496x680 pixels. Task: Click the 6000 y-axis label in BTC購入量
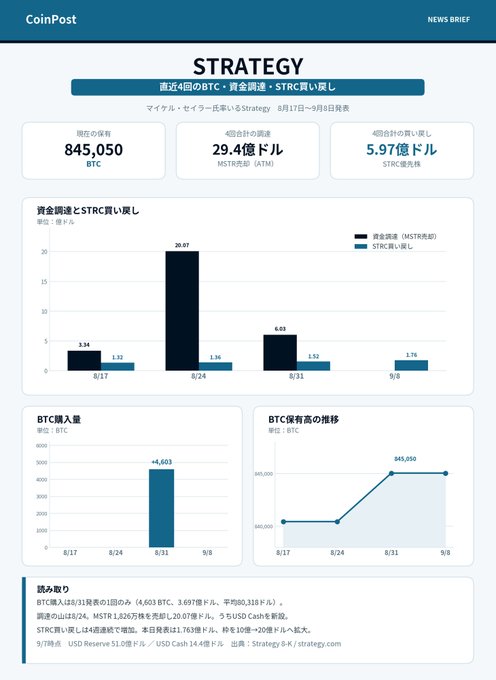point(42,445)
